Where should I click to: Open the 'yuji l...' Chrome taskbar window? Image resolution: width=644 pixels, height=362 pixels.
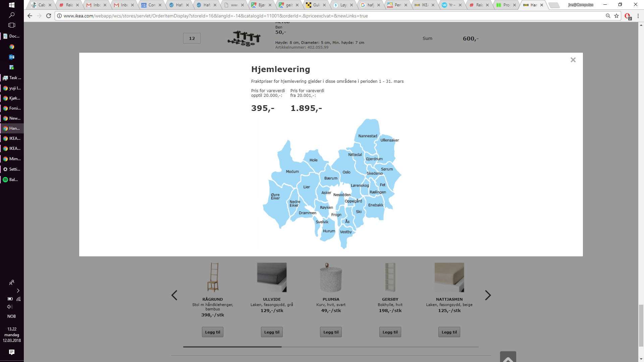(x=12, y=88)
